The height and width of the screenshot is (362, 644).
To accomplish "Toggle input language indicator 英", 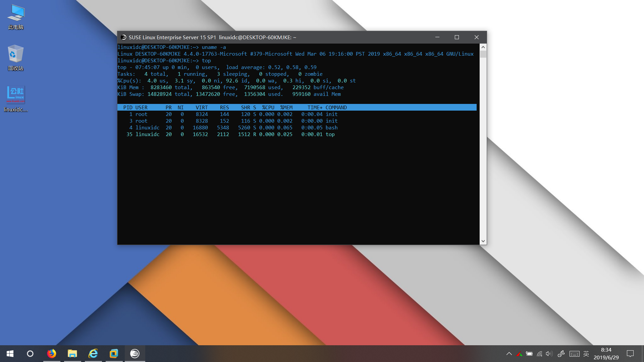I will (x=586, y=354).
